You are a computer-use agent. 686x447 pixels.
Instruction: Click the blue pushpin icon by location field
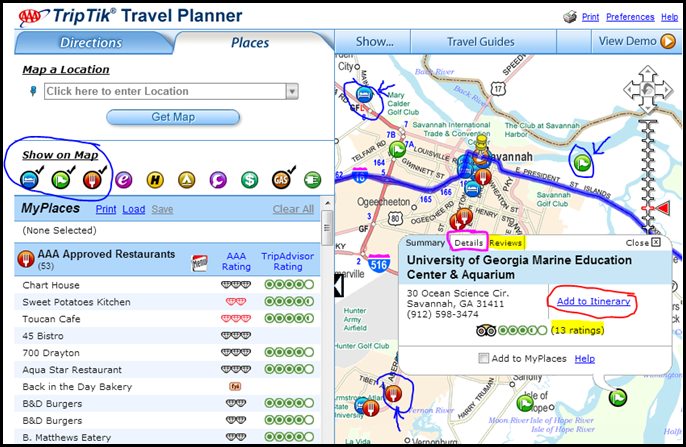coord(33,91)
